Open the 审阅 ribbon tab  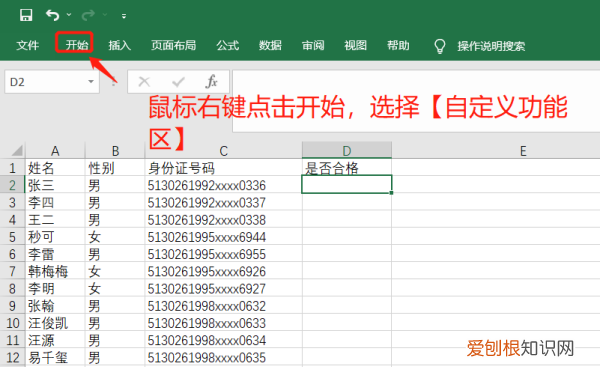coord(313,45)
